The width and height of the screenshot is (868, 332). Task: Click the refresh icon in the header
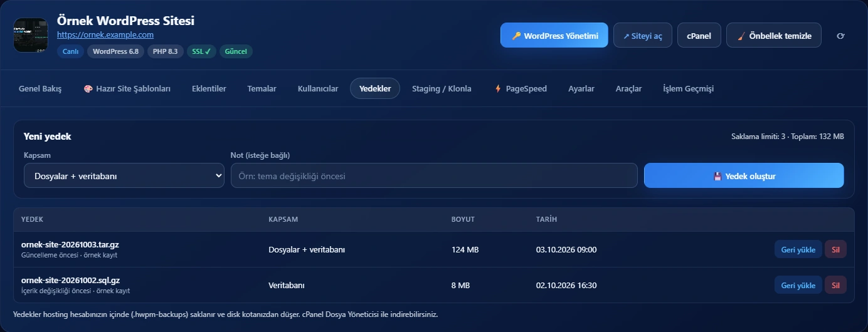840,36
